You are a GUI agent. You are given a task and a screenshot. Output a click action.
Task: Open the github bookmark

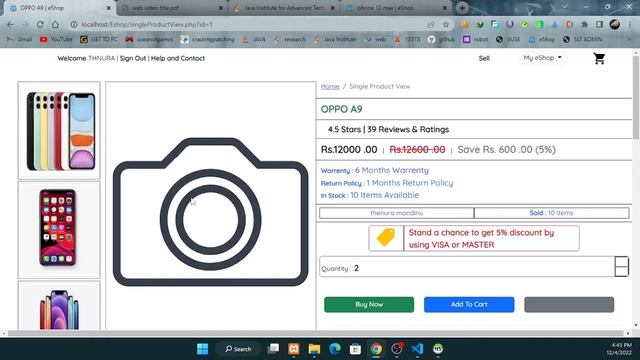(x=442, y=39)
